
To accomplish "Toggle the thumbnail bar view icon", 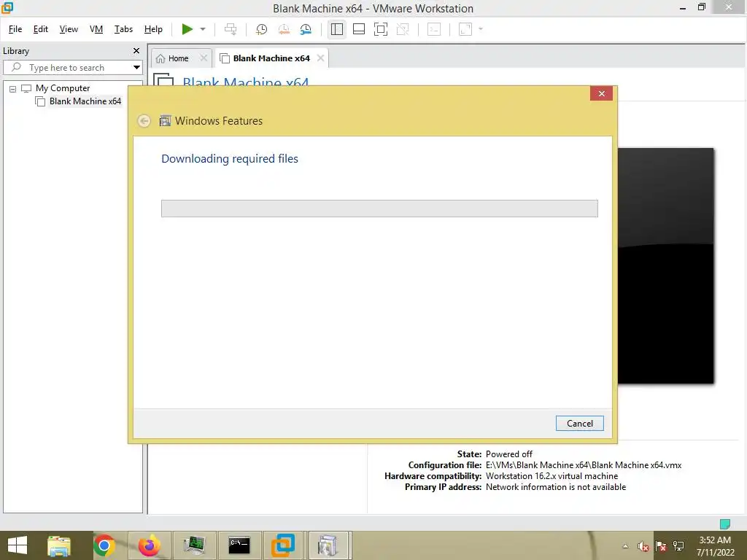I will click(359, 29).
